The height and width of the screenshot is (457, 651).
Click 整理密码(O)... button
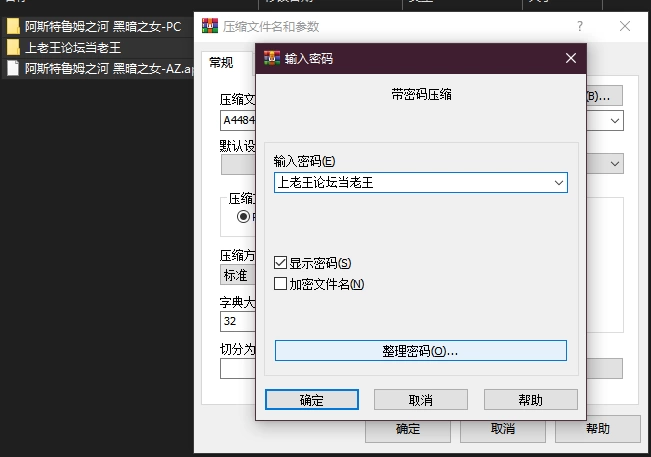421,351
